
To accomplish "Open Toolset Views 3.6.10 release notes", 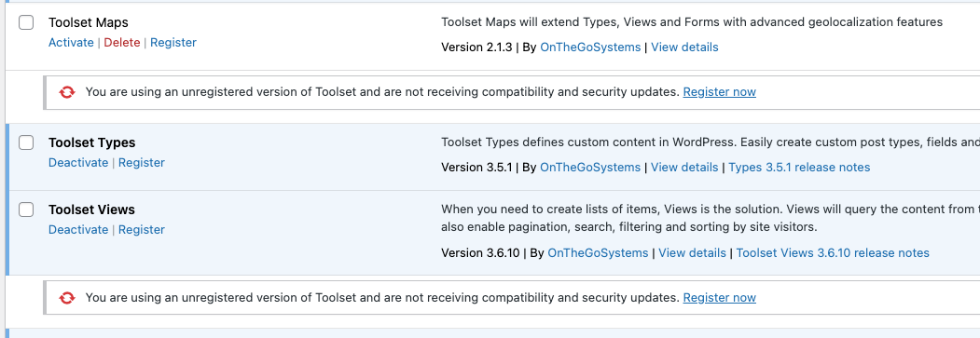I will coord(833,252).
